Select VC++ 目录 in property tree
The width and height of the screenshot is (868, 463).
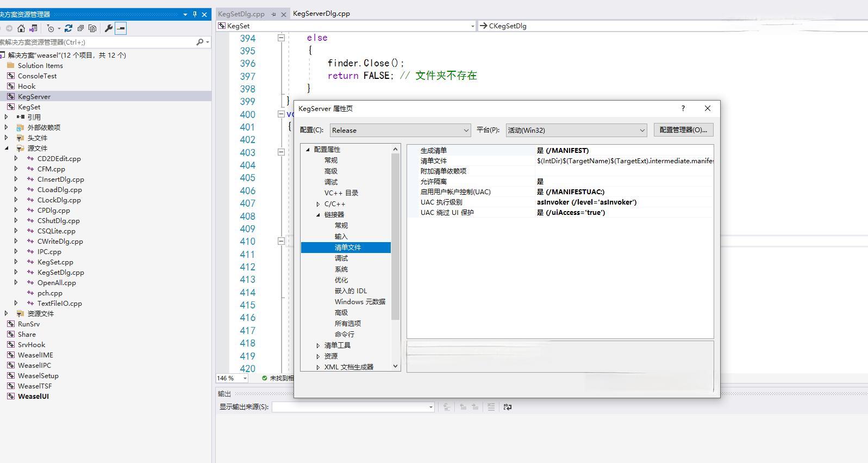click(341, 193)
